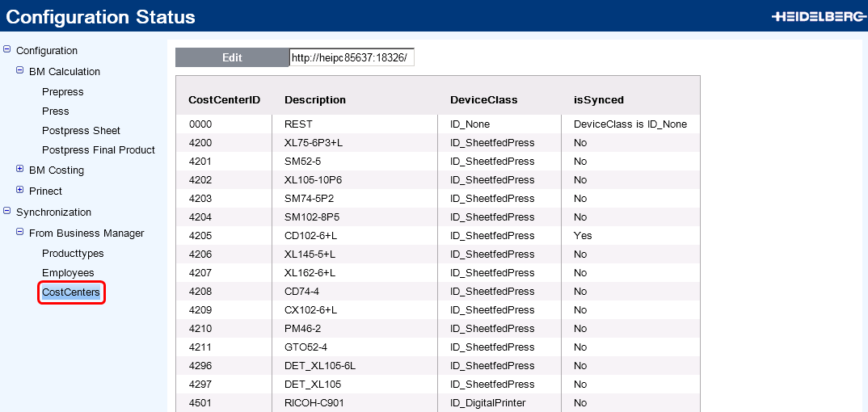
Task: Click the Heidelberg logo
Action: [818, 16]
